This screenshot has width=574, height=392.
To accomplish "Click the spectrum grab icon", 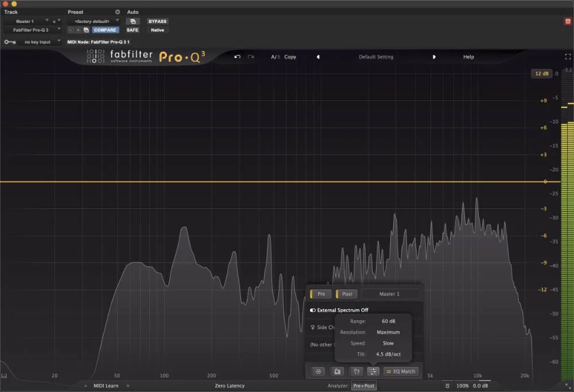I will 336,371.
